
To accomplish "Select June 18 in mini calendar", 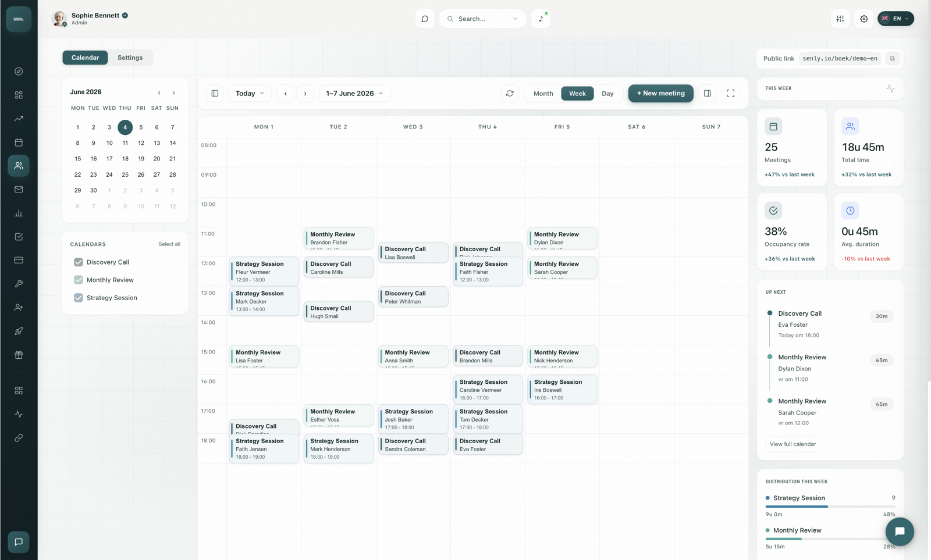I will (125, 159).
